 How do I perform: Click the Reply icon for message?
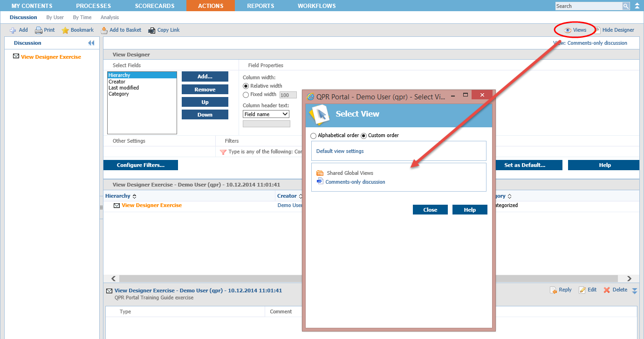[554, 290]
